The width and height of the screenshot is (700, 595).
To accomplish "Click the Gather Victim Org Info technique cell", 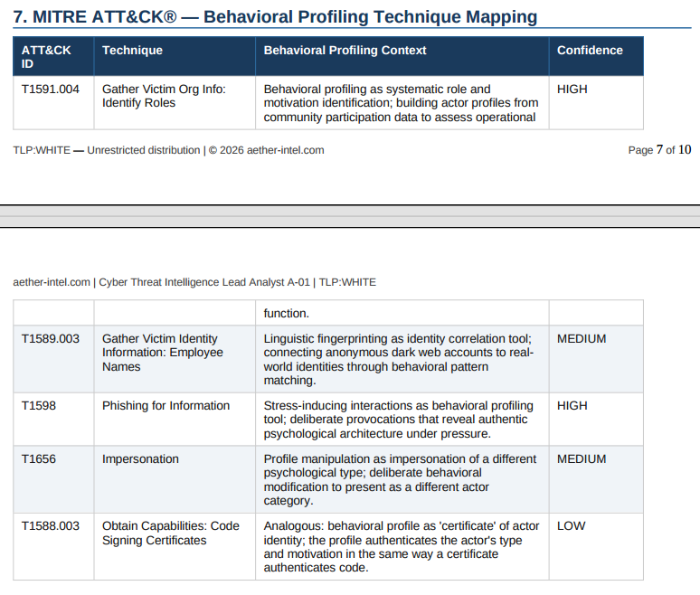I will (175, 103).
